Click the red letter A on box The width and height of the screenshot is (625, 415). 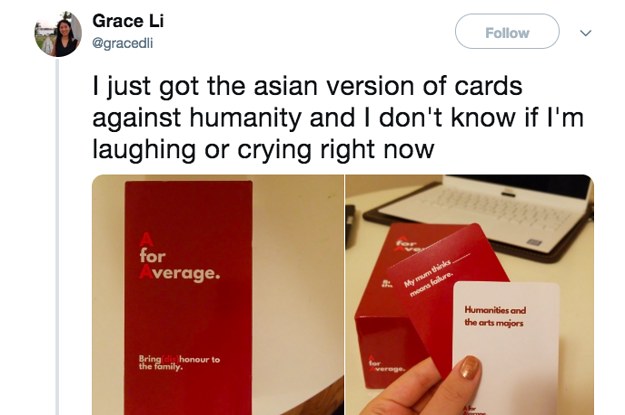coord(146,240)
